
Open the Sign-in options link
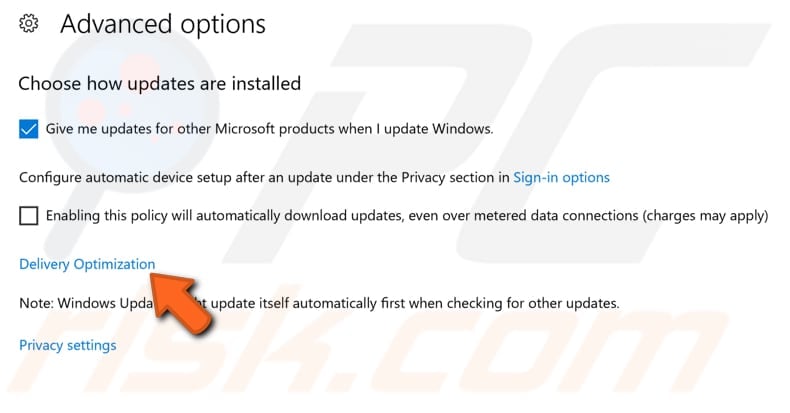point(561,178)
